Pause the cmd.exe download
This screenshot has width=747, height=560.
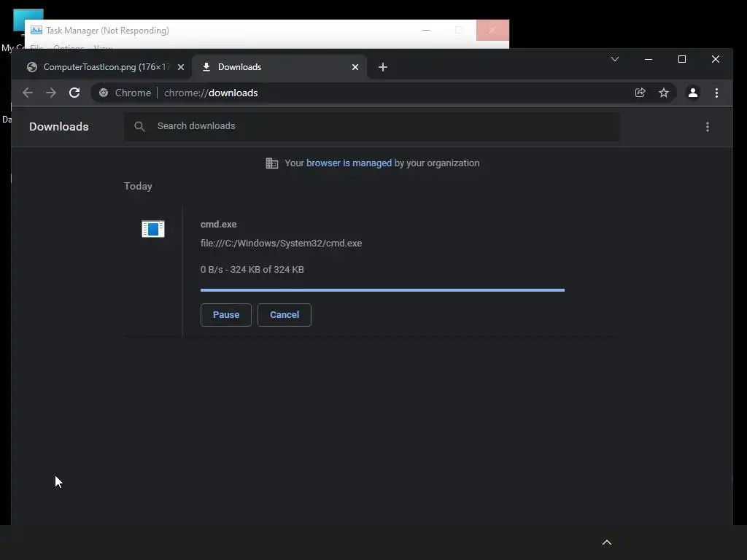pyautogui.click(x=226, y=315)
